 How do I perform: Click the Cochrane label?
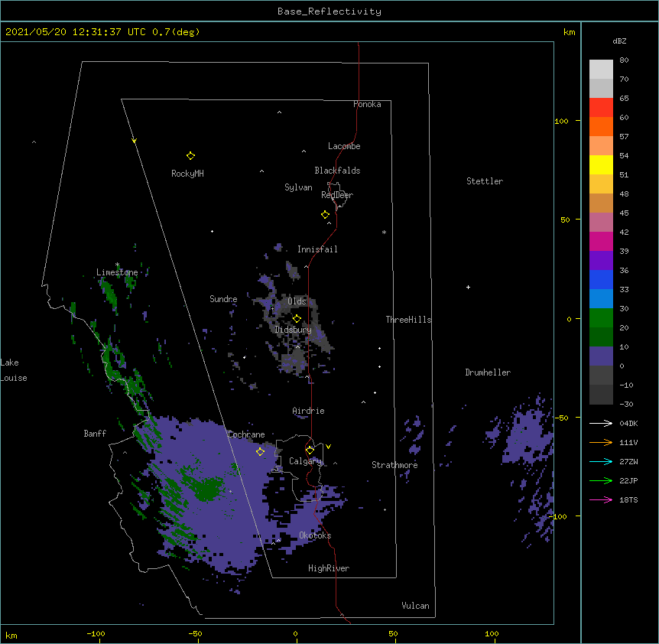pyautogui.click(x=246, y=434)
